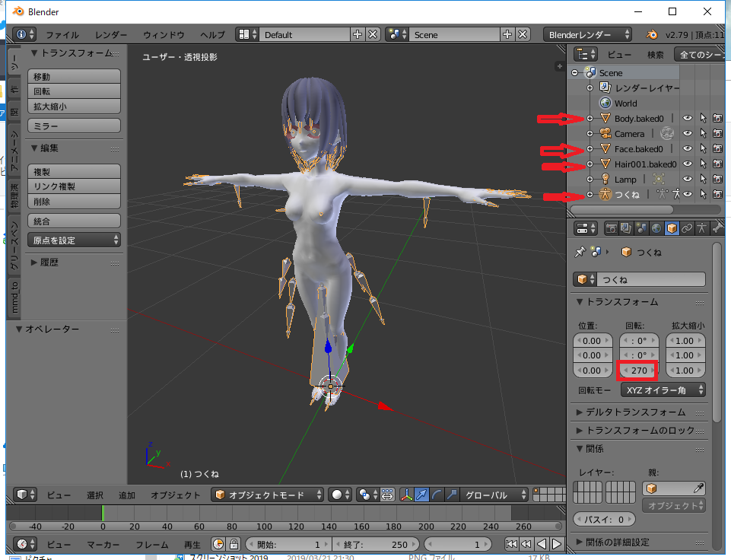Select the scale manipulator icon
Screen dimensions: 731x560
[451, 495]
